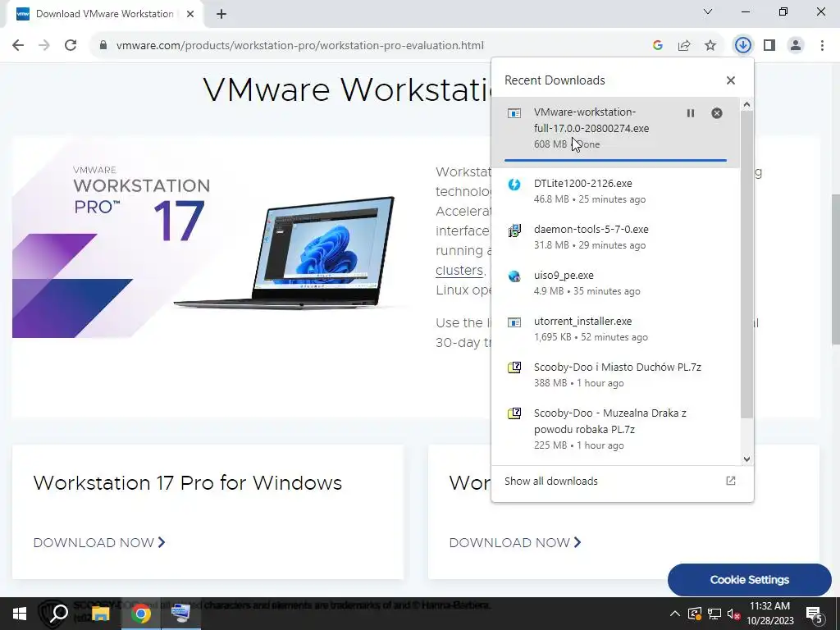
Task: Show hidden system tray icons
Action: [675, 614]
